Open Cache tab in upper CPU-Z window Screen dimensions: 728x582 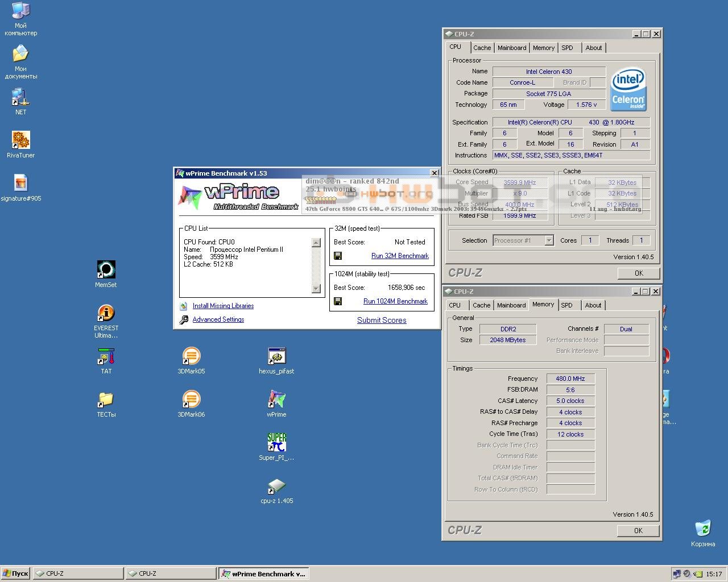[482, 48]
